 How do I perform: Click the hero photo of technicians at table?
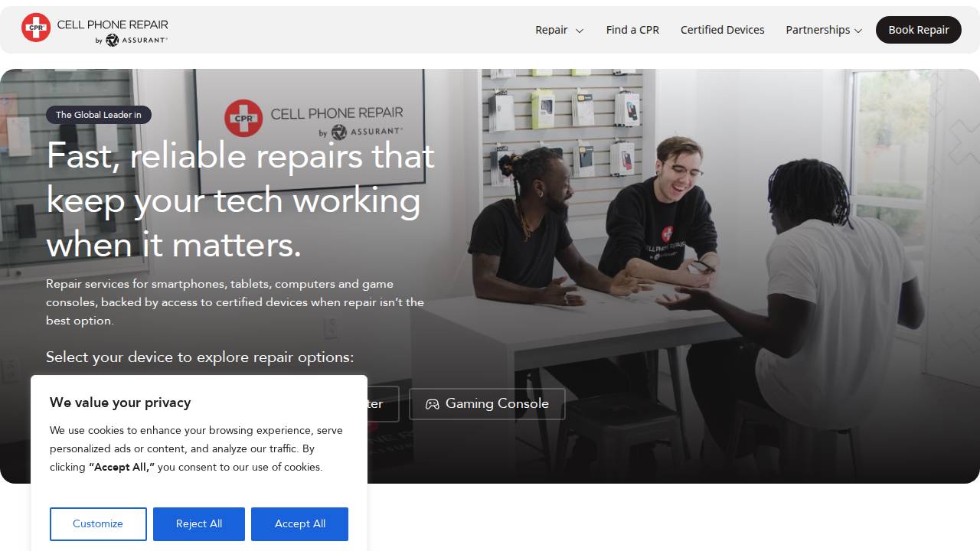click(689, 275)
